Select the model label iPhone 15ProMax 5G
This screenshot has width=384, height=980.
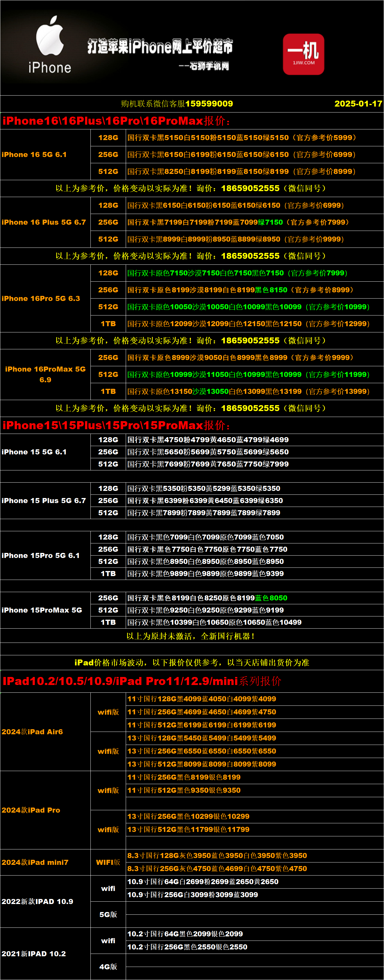(42, 610)
